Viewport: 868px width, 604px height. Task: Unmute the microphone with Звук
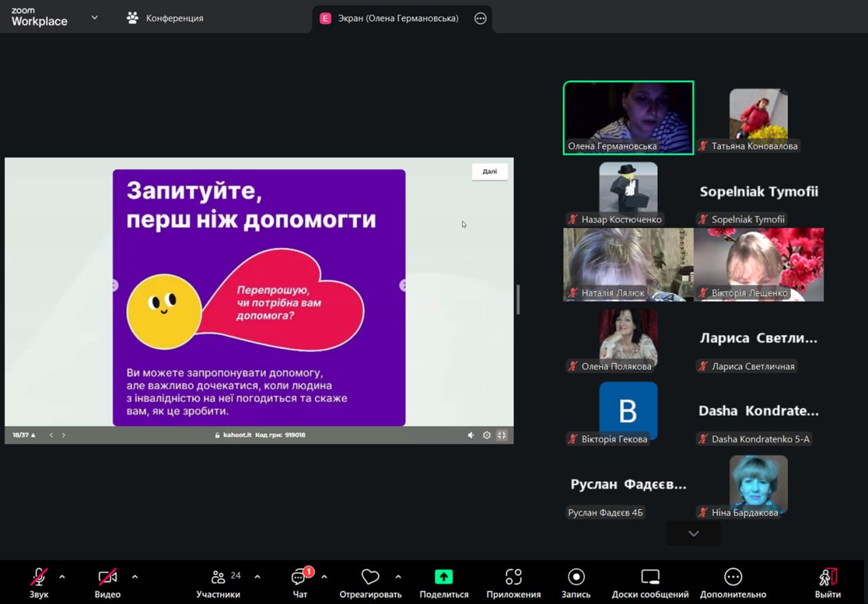39,577
